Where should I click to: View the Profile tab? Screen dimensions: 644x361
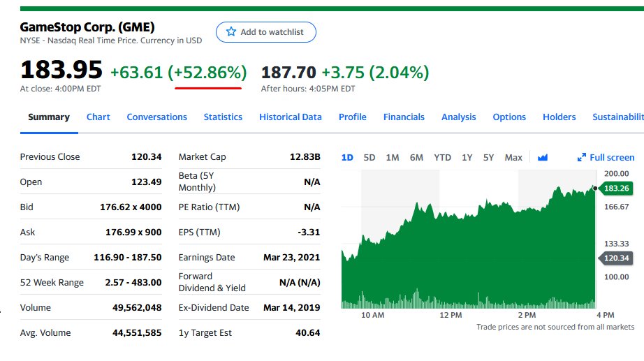(353, 117)
